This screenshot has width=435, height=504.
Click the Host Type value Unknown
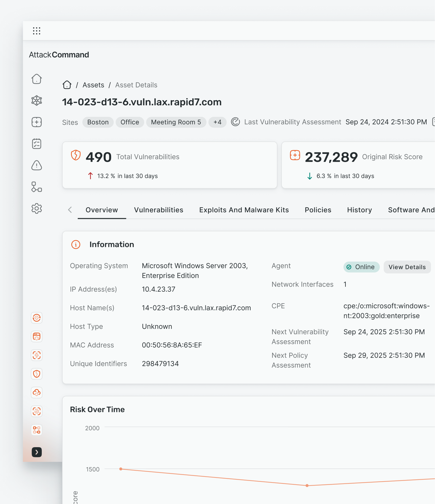pyautogui.click(x=157, y=327)
